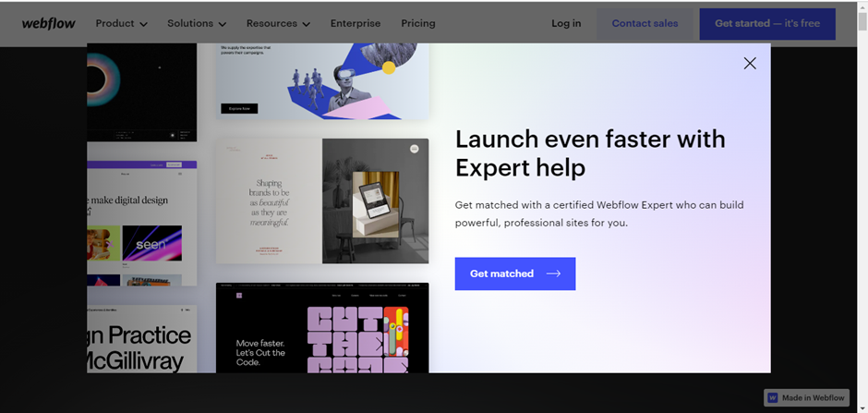Click the 'Get matched with a certified' paragraph

point(599,214)
